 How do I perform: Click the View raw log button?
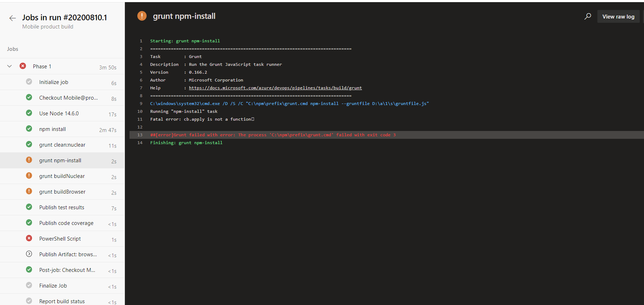618,17
